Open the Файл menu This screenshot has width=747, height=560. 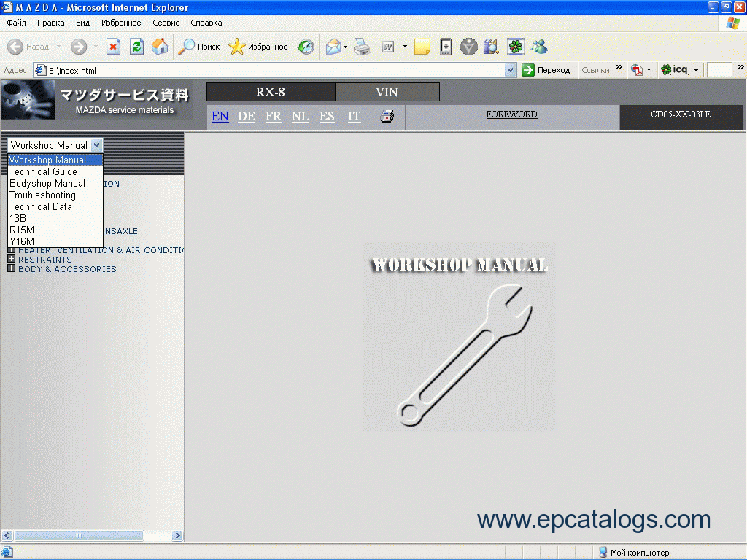pyautogui.click(x=16, y=23)
